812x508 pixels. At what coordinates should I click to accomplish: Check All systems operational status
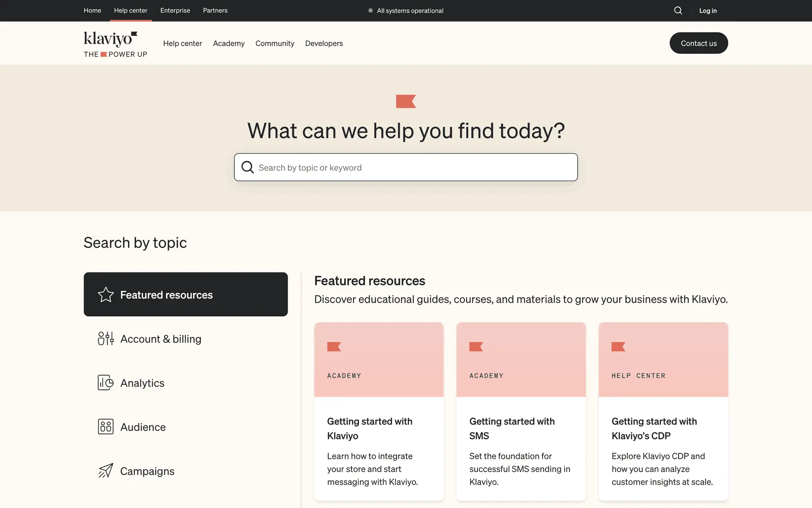tap(406, 11)
